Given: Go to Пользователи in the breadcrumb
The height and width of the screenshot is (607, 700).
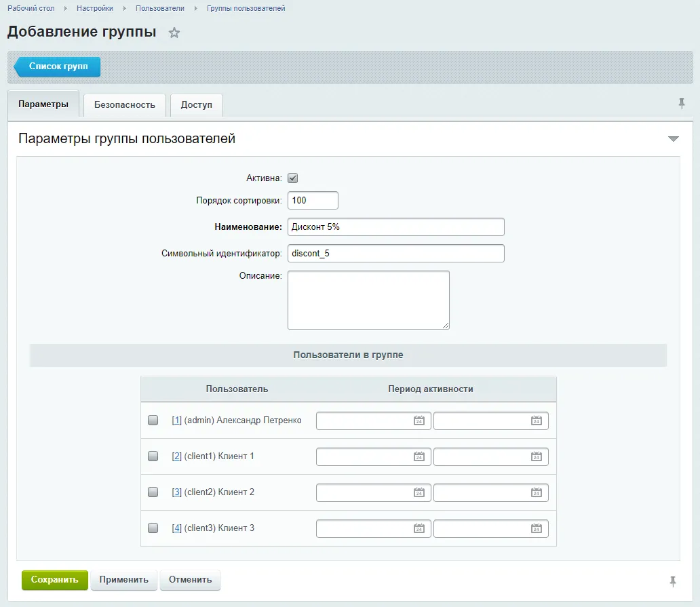Looking at the screenshot, I should pos(159,8).
